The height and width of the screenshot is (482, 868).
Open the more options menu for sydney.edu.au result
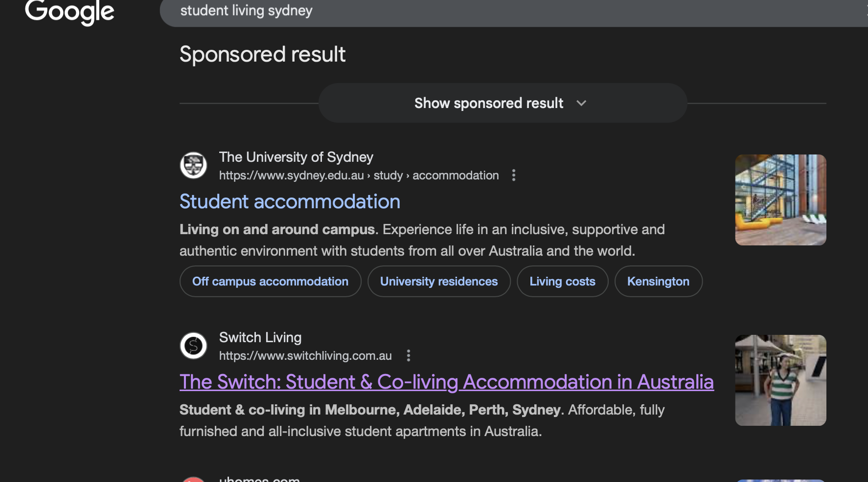pos(513,175)
